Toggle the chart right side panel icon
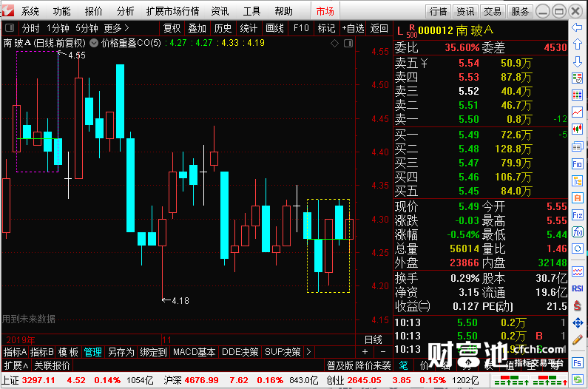 [348, 44]
